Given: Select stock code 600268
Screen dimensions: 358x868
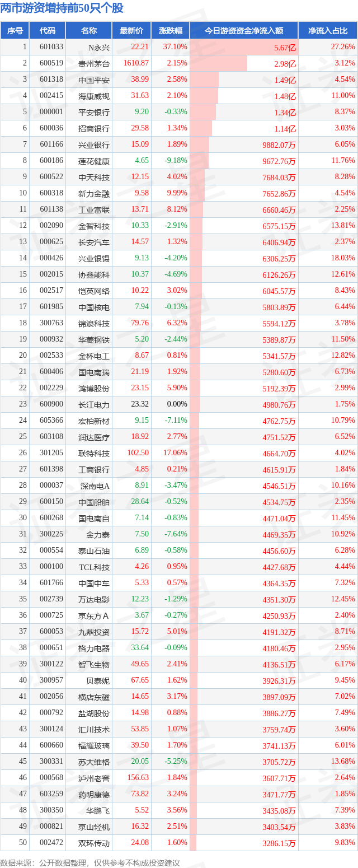Looking at the screenshot, I should pyautogui.click(x=51, y=519).
